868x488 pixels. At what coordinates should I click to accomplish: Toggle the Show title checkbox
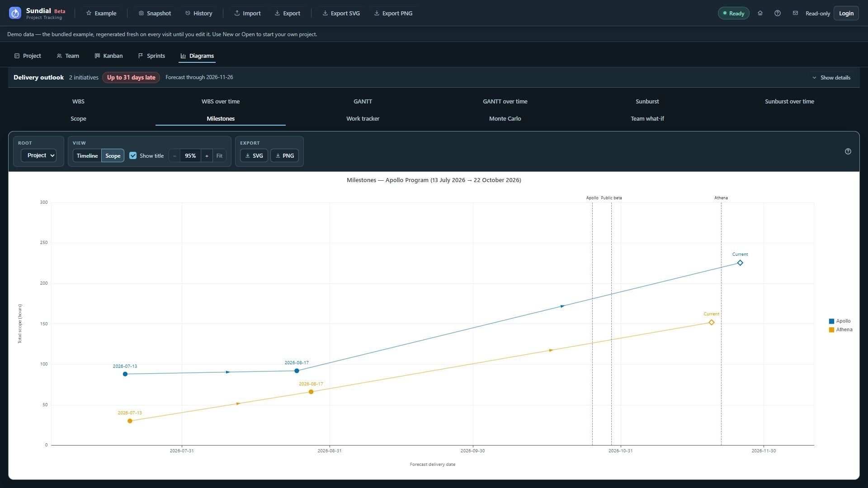[x=133, y=155]
